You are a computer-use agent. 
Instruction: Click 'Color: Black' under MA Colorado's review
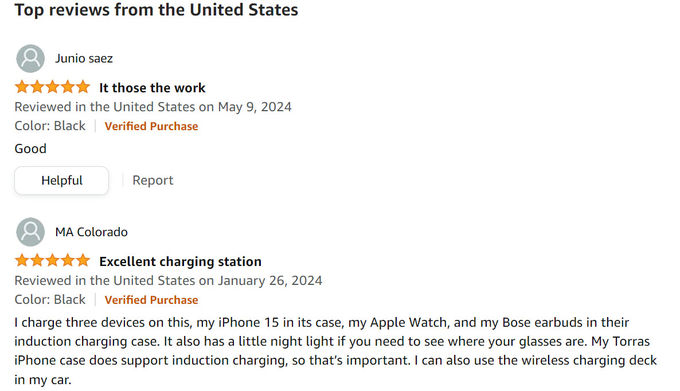pos(50,300)
